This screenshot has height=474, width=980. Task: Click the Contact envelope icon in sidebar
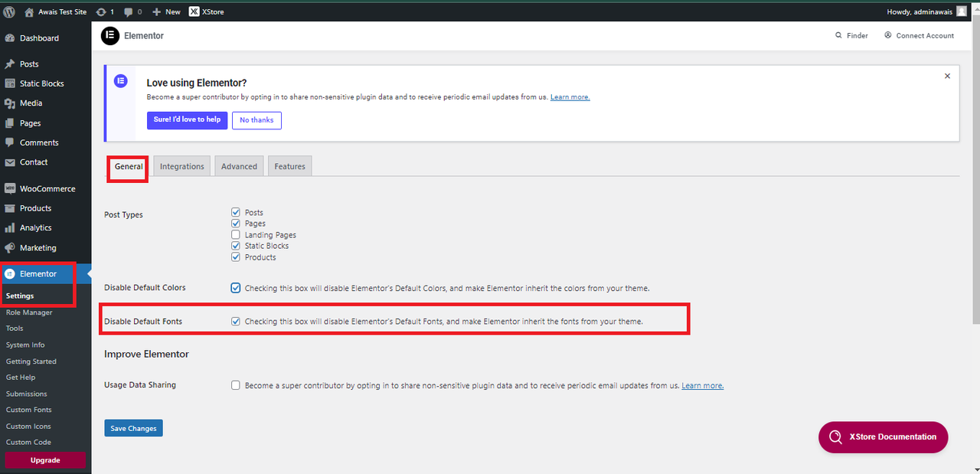[10, 162]
